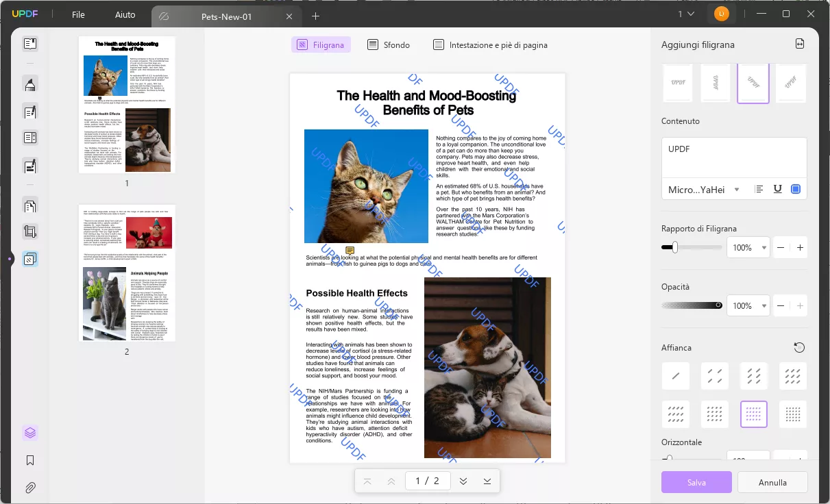Adjust the Rapporto di Filigrana slider handle
830x504 pixels.
[674, 247]
